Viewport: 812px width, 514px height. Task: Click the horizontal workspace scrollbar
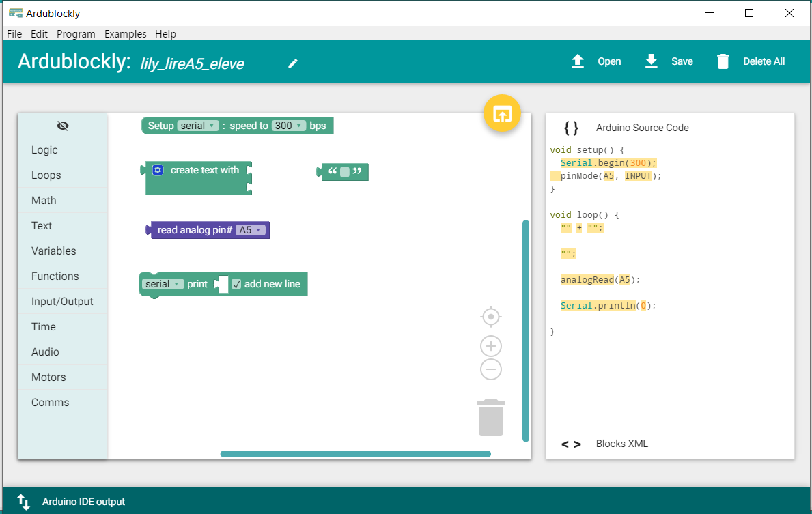pos(355,454)
